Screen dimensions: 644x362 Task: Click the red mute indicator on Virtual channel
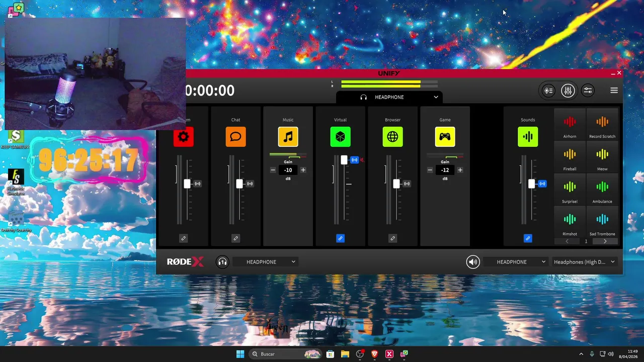362,160
